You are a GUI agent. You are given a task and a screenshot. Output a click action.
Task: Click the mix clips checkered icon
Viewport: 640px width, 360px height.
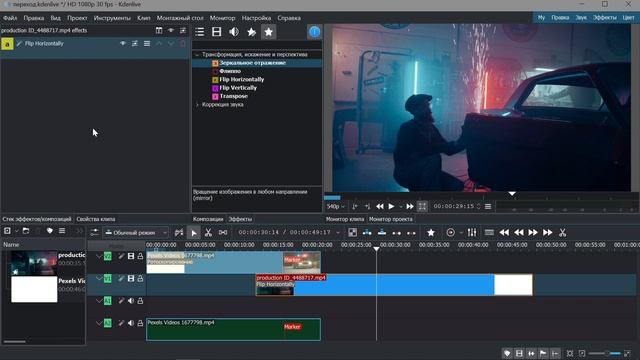click(353, 233)
